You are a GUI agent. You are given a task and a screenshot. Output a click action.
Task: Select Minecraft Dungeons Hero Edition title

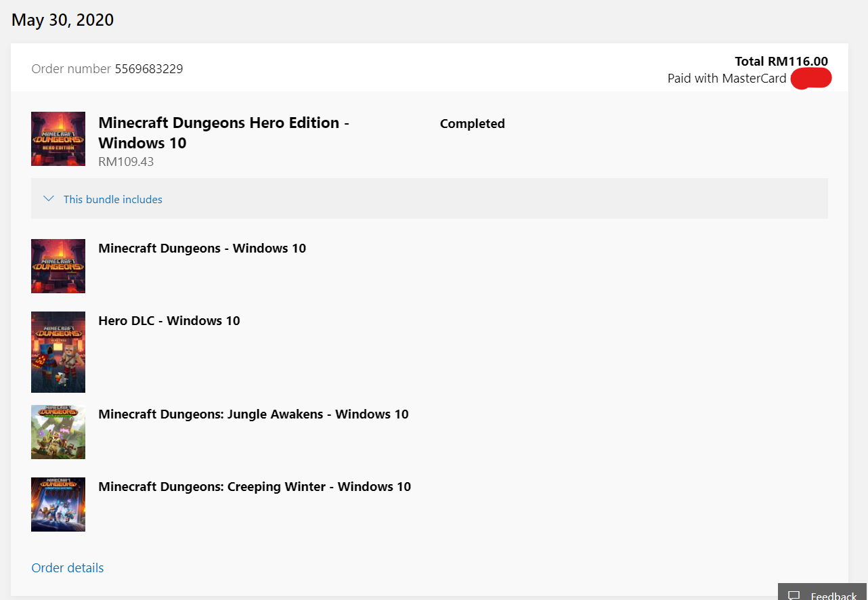[223, 133]
